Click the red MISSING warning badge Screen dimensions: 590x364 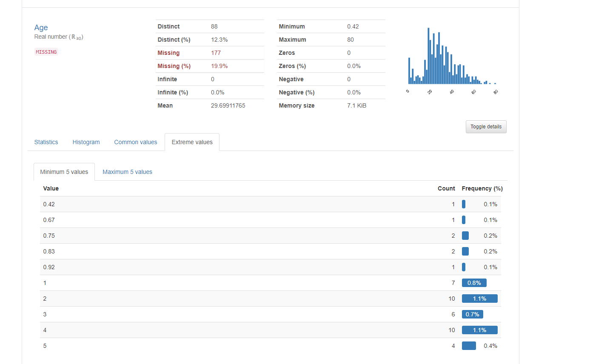click(x=46, y=52)
